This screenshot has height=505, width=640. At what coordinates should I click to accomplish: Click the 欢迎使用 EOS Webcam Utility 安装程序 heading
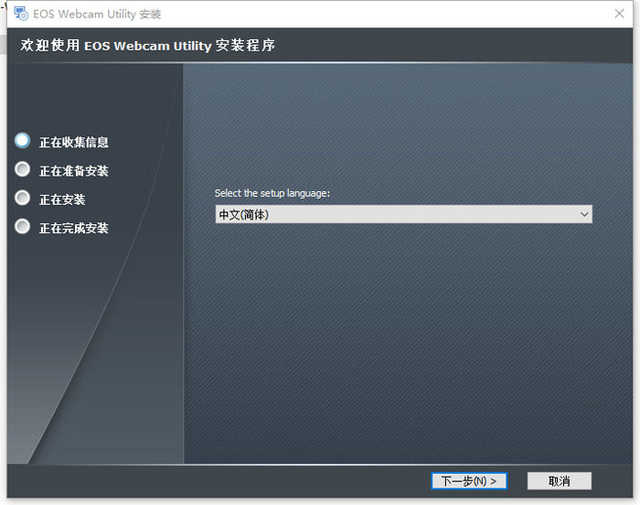(x=148, y=45)
